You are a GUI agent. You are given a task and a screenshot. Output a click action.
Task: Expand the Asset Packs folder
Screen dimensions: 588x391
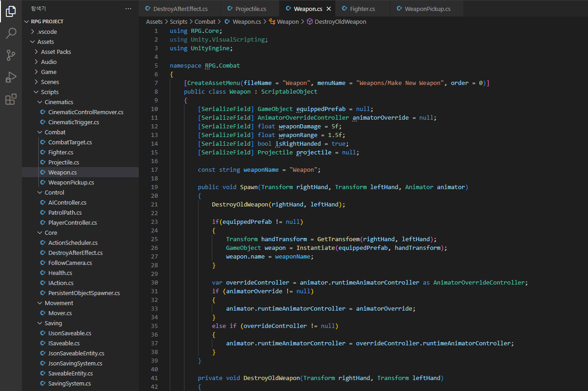pos(56,52)
